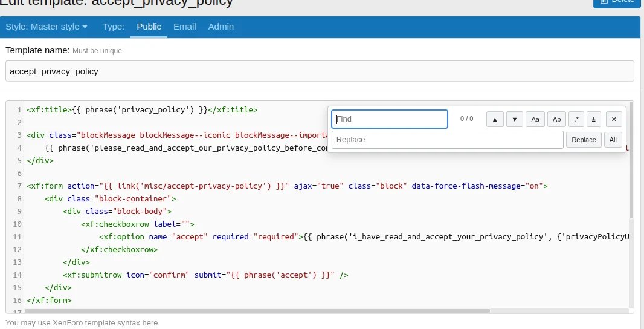
Task: Click the horizontal scrollbar of code editor
Action: pos(257,311)
